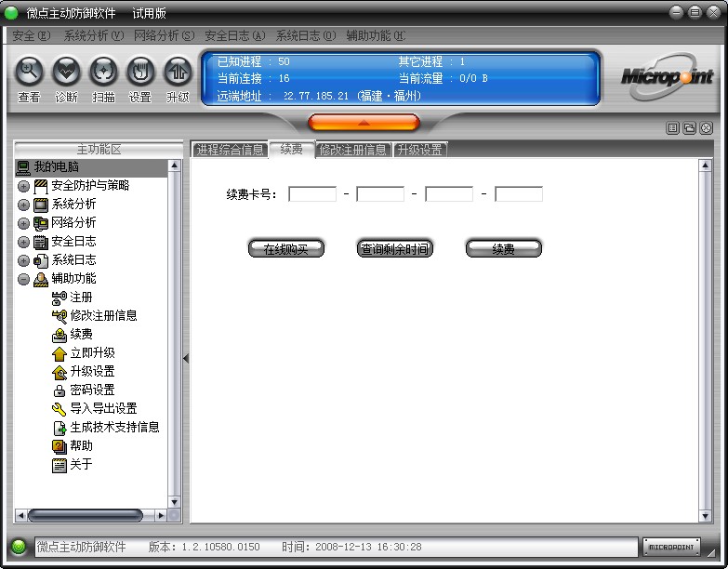Open the 续费 icon in the tree
The height and width of the screenshot is (569, 728).
click(x=60, y=335)
